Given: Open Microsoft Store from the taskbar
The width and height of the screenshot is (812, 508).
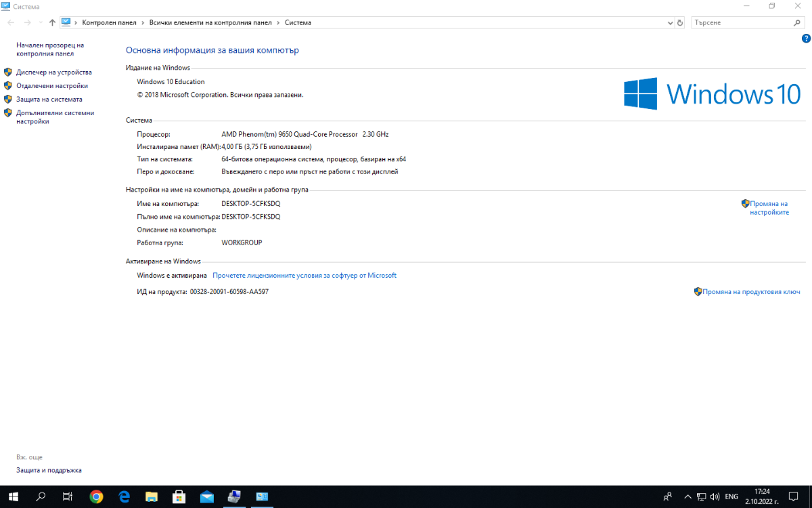Looking at the screenshot, I should click(x=179, y=496).
